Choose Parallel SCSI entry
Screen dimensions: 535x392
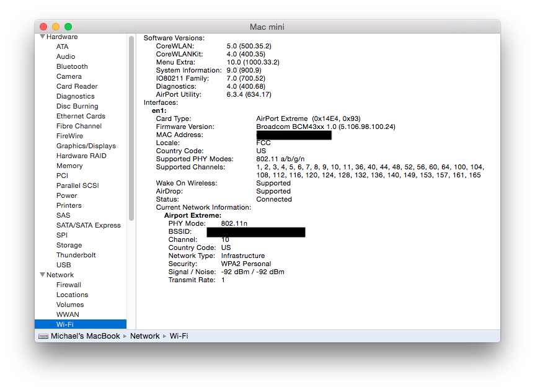pos(77,185)
